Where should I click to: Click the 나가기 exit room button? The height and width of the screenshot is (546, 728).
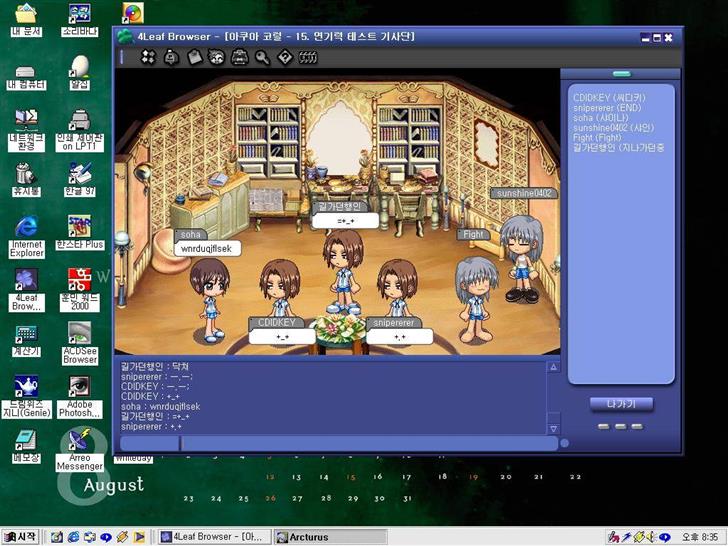coord(621,404)
